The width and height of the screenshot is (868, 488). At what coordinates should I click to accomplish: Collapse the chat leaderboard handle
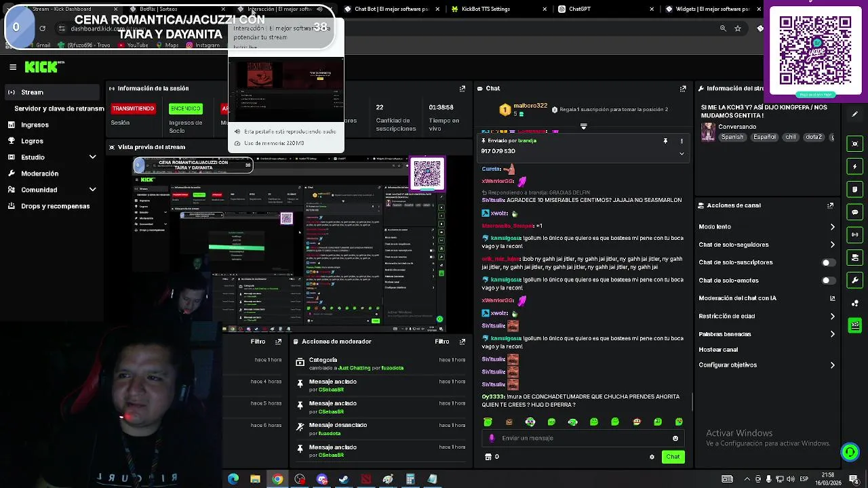point(583,126)
